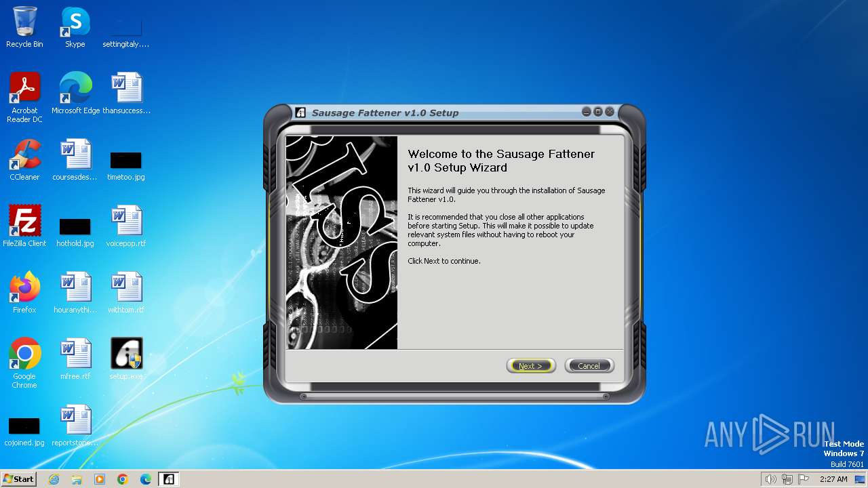Click the wizard's black-and-white splash image
This screenshot has height=488, width=868.
click(342, 243)
